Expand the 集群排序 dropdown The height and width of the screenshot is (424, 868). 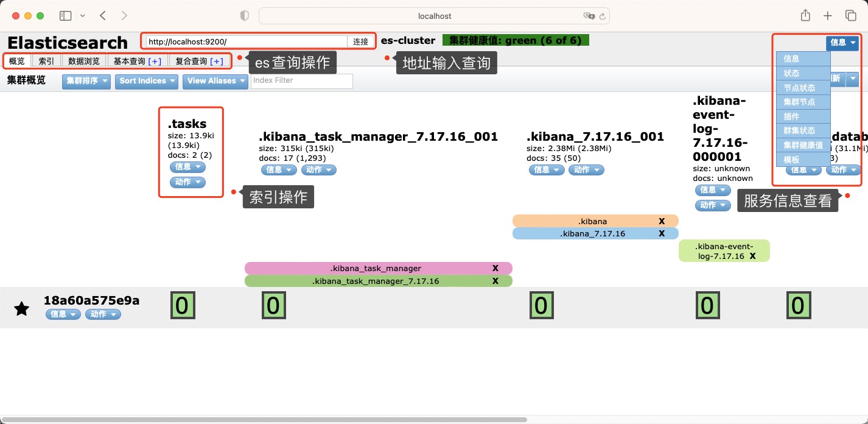click(x=86, y=81)
